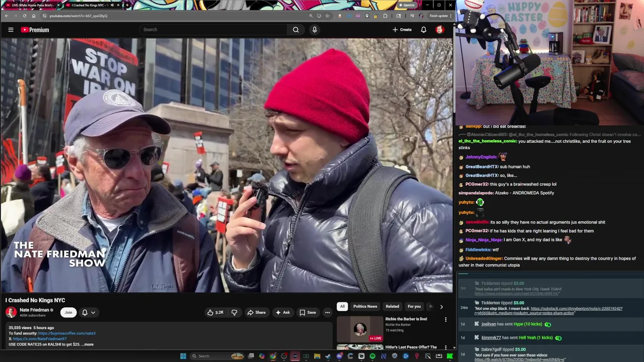The height and width of the screenshot is (362, 644).
Task: Select the For you chip
Action: [414, 307]
